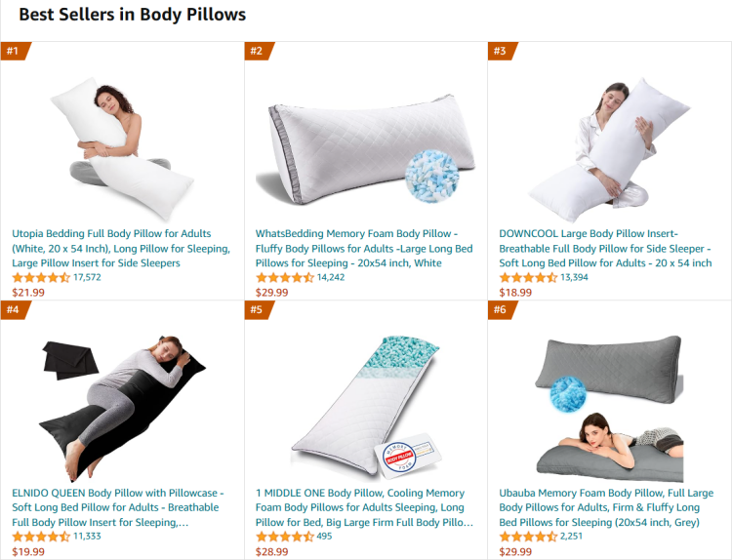Click the Ubauba grey pillow product image

point(609,409)
